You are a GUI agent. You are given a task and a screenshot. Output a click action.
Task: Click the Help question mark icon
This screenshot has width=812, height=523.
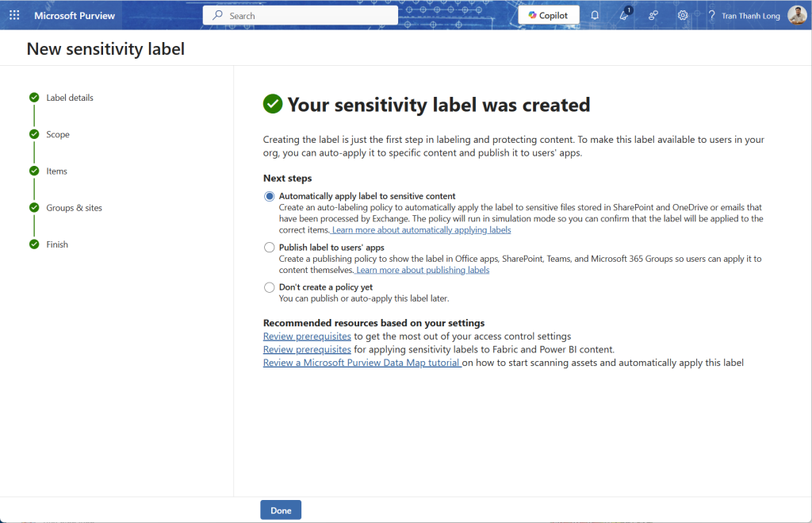pos(711,15)
